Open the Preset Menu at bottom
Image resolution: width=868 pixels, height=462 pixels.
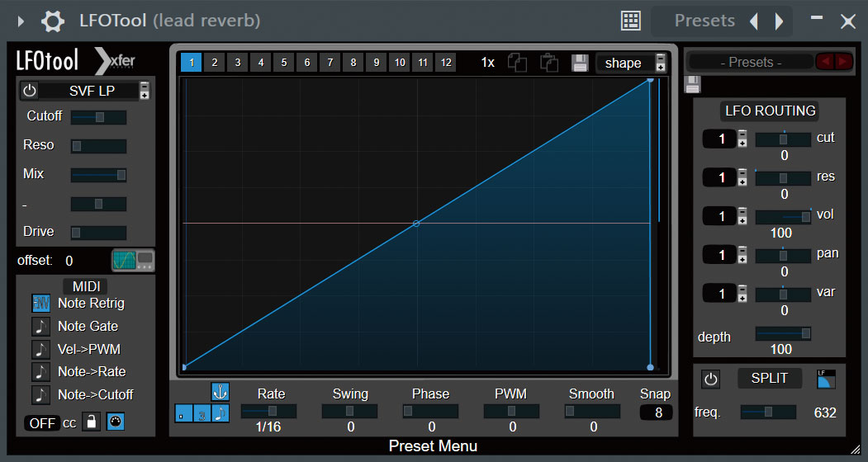click(433, 446)
